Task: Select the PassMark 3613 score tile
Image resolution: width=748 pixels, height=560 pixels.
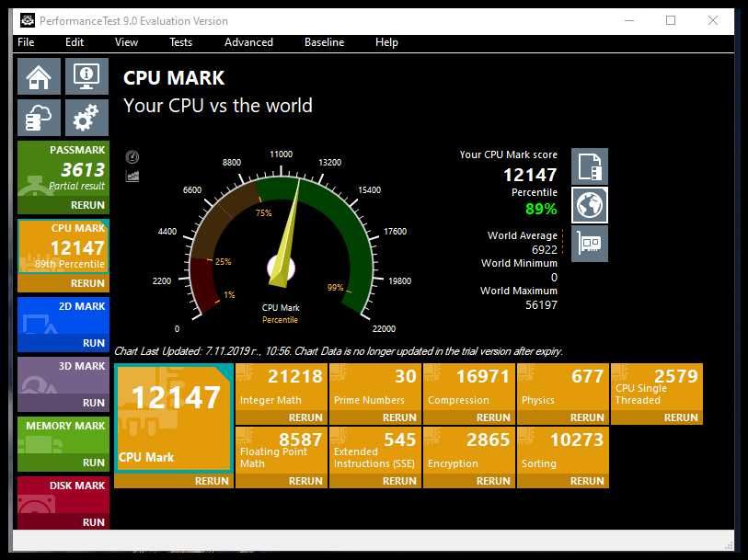Action: click(63, 169)
